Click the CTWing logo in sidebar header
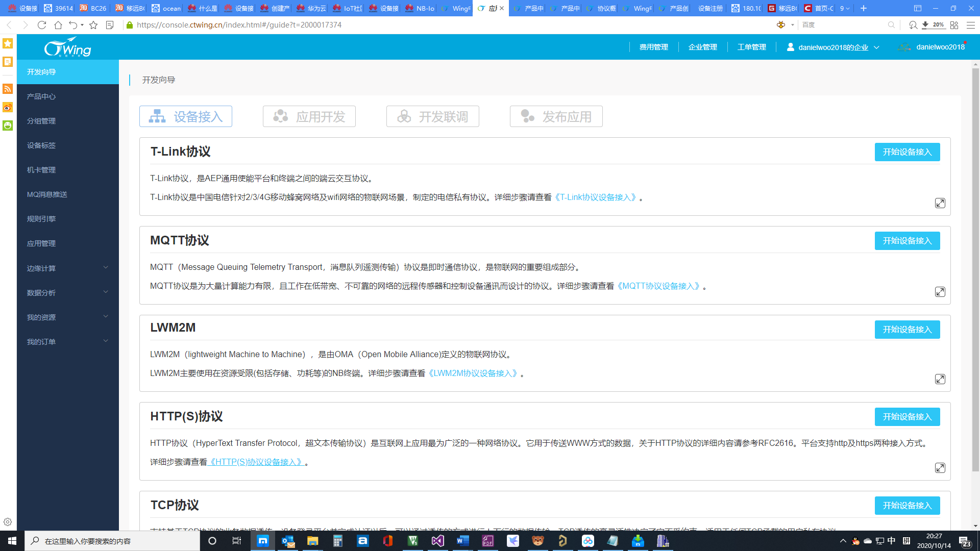The height and width of the screenshot is (551, 980). (67, 47)
